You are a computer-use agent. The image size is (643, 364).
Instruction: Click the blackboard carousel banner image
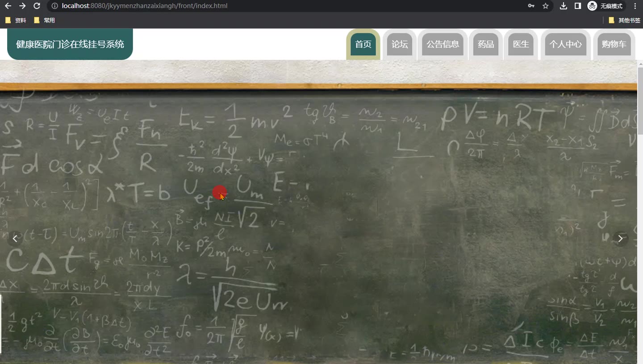point(318,212)
